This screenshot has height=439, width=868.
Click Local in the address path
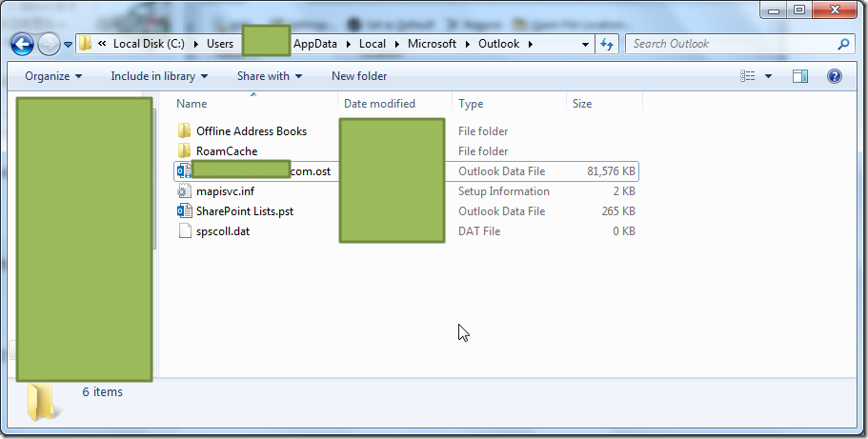[372, 44]
